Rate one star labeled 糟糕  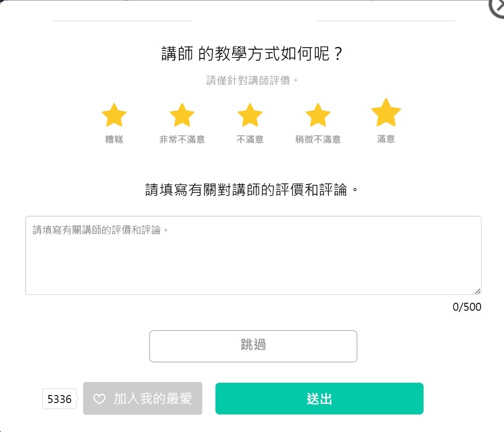pyautogui.click(x=114, y=115)
